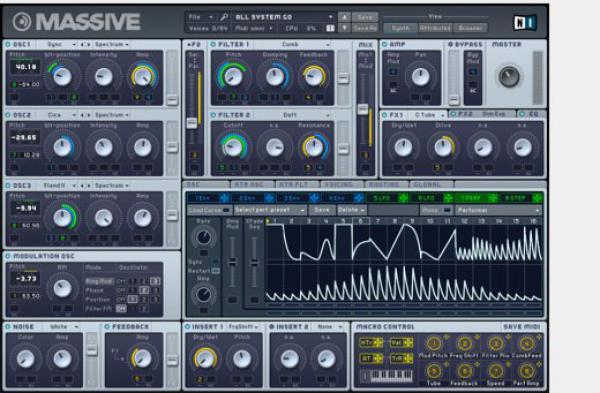Image resolution: width=600 pixels, height=393 pixels.
Task: Click the Attributes view button
Action: 435,28
